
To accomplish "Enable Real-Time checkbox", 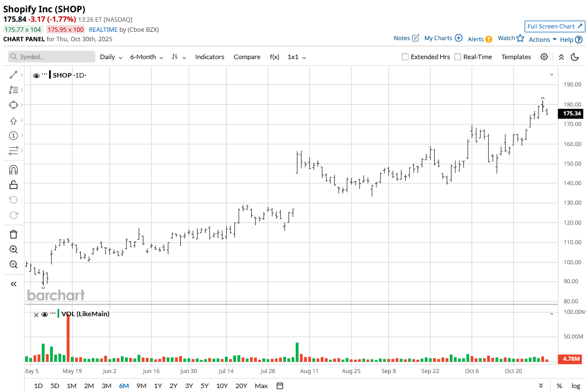I will (458, 57).
